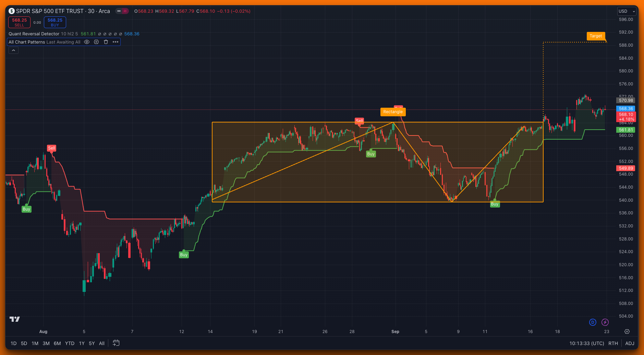Select the 5D time range
644x355 pixels.
(24, 343)
